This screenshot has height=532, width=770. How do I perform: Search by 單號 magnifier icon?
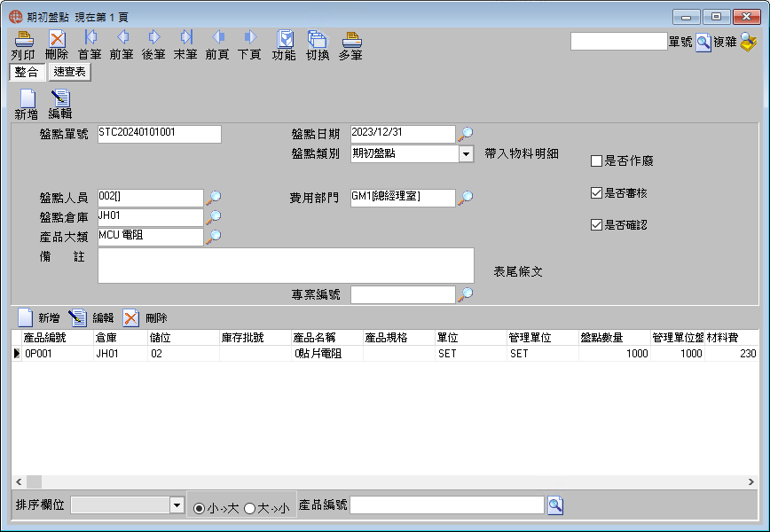click(x=703, y=43)
